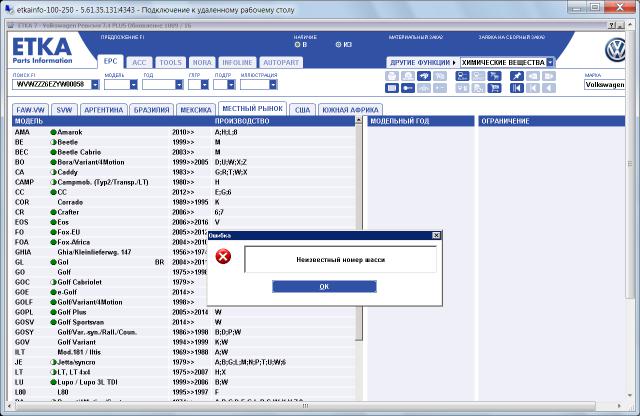Select the США market tab
Screen dimensions: 640x416
click(x=302, y=110)
